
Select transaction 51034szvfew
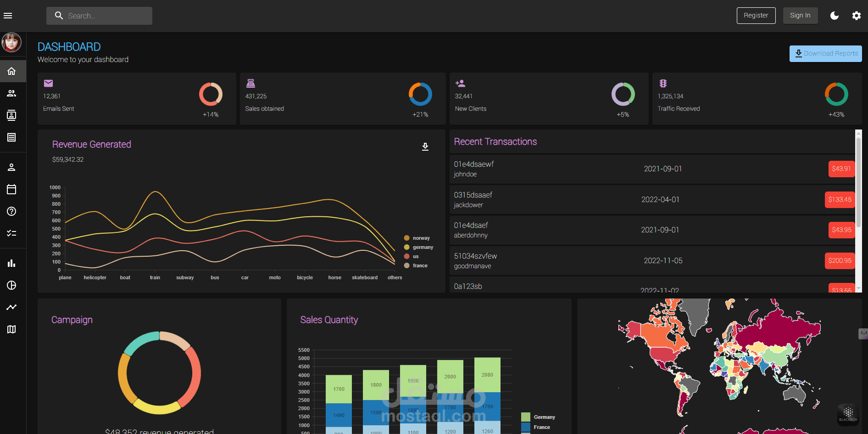475,256
